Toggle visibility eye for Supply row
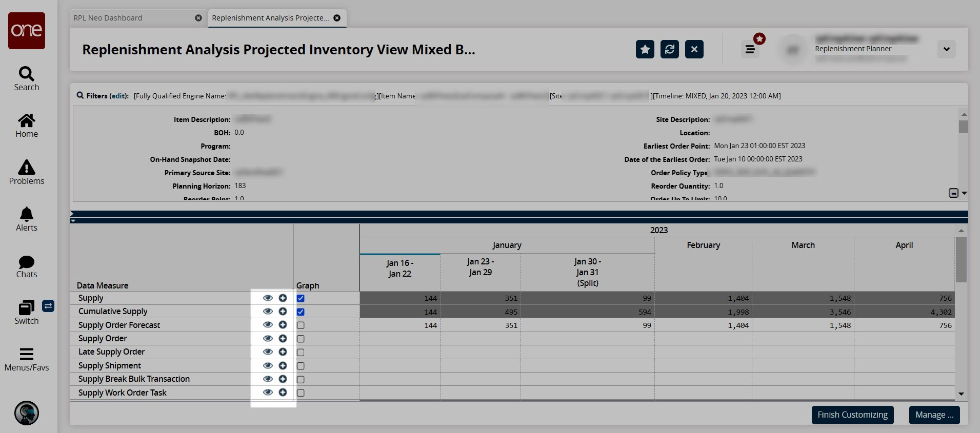This screenshot has width=980, height=433. pyautogui.click(x=268, y=298)
